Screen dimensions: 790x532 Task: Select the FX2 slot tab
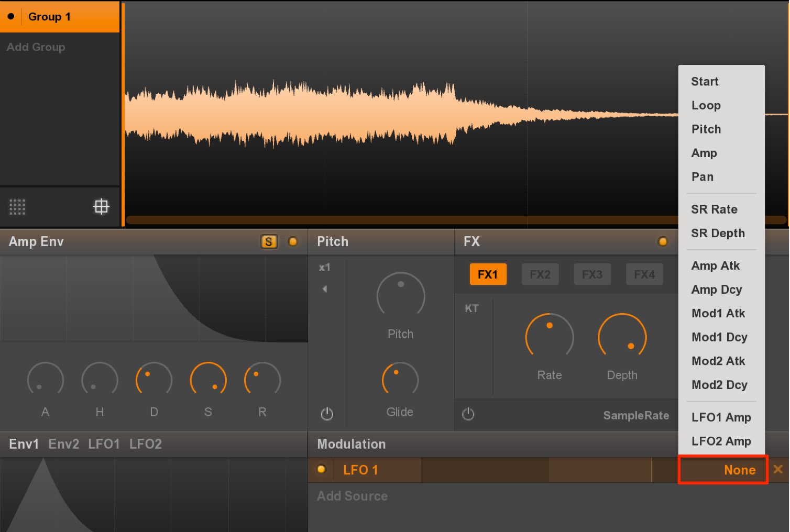[540, 274]
